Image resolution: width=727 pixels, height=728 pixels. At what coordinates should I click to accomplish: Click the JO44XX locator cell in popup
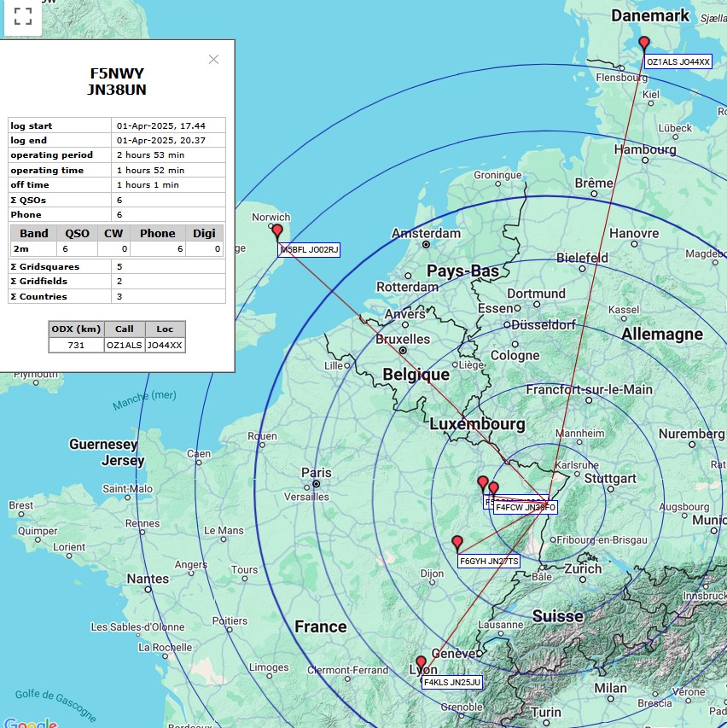(x=165, y=346)
